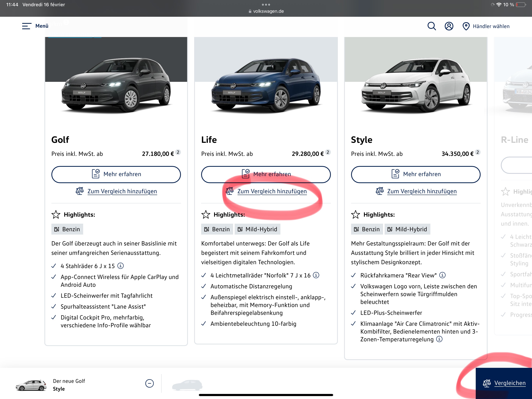This screenshot has width=532, height=399.
Task: Choose dealer via Händler wählen
Action: [x=491, y=26]
